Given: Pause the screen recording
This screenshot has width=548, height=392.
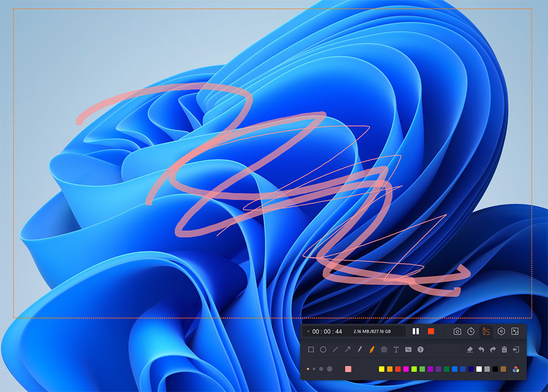Looking at the screenshot, I should point(415,331).
